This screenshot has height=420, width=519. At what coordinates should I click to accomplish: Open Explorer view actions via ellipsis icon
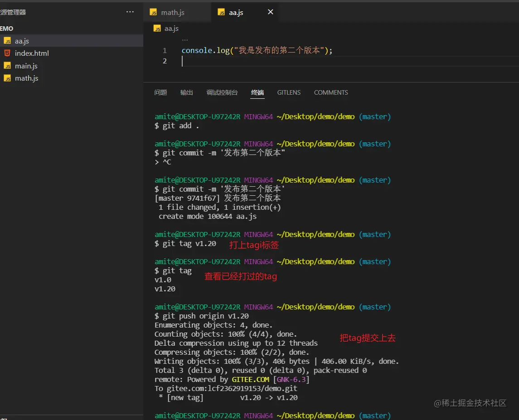coord(130,12)
